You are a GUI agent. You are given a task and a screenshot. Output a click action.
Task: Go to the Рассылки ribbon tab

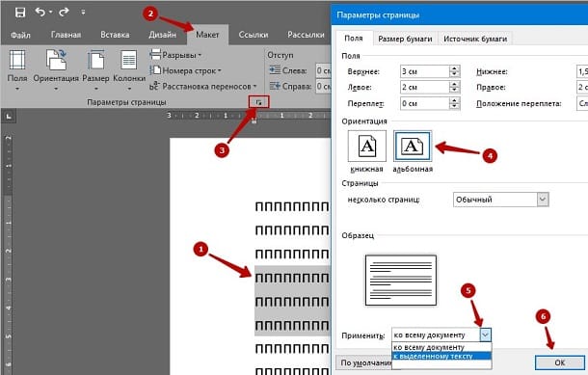coord(306,35)
